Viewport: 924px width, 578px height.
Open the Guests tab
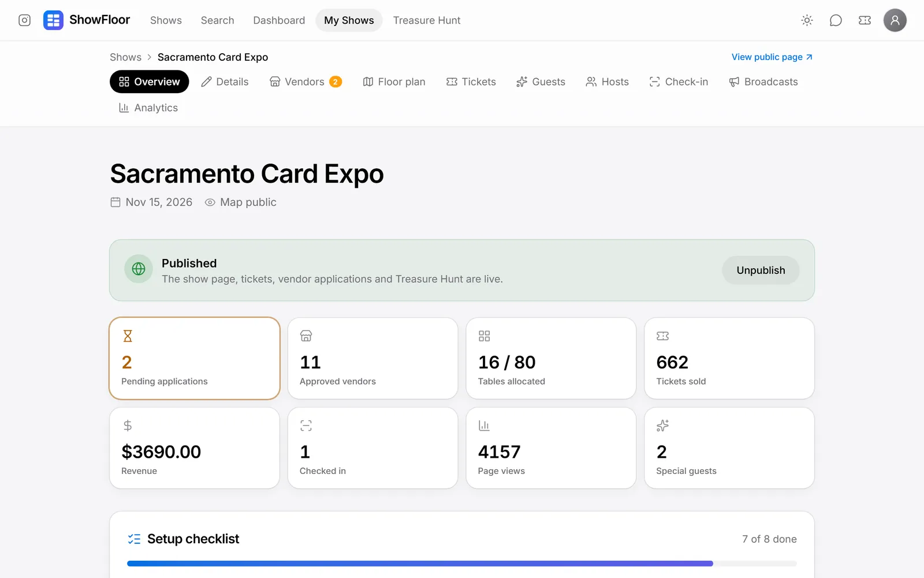541,81
